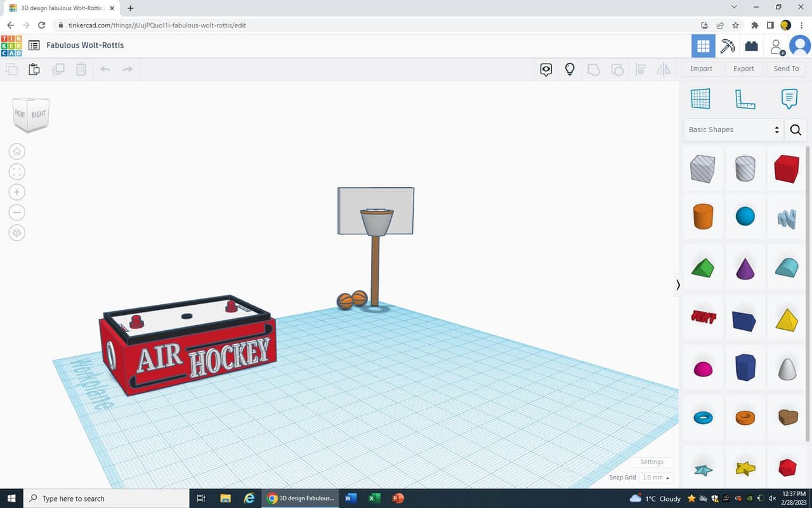The image size is (812, 508).
Task: Switch to Bricks mode
Action: [751, 46]
